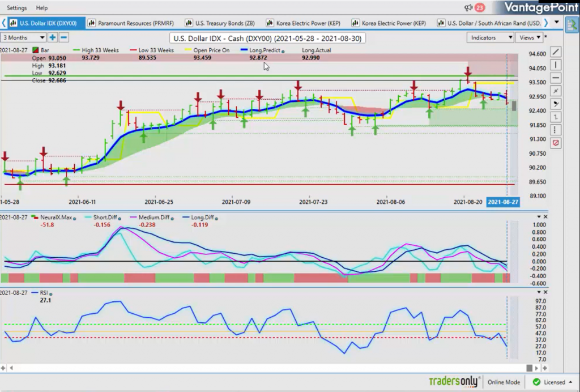Switch to the Paramount Resources (PRMRF) tab
Image resolution: width=580 pixels, height=392 pixels.
pos(131,23)
